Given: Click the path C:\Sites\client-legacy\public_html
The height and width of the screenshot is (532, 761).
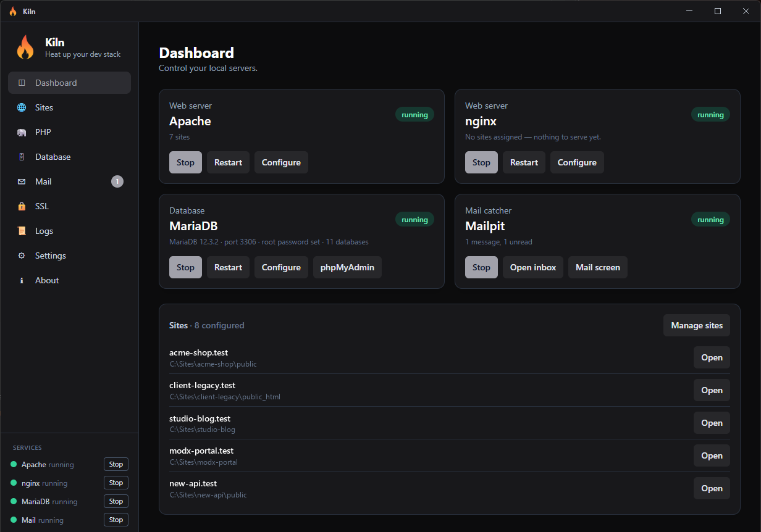Looking at the screenshot, I should pos(225,397).
